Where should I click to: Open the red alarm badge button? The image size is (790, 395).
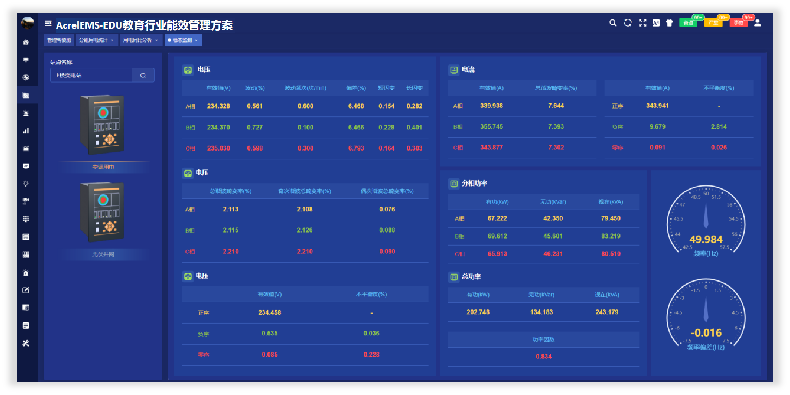(x=738, y=23)
